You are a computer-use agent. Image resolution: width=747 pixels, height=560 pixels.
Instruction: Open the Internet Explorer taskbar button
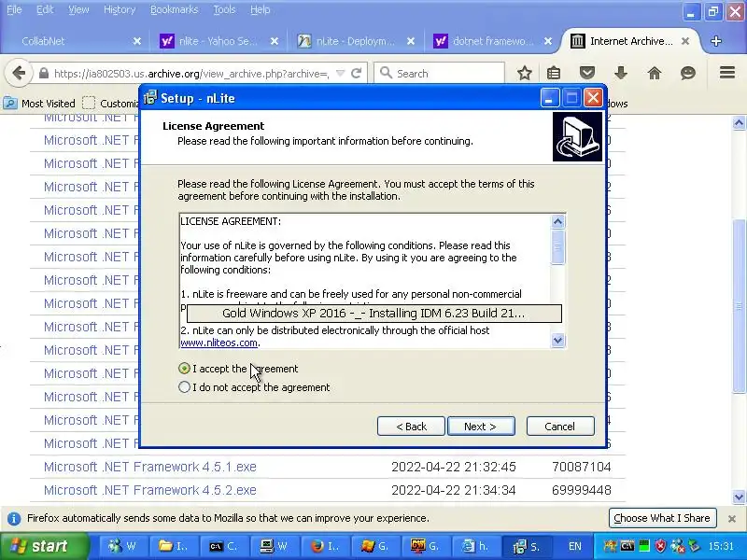476,546
